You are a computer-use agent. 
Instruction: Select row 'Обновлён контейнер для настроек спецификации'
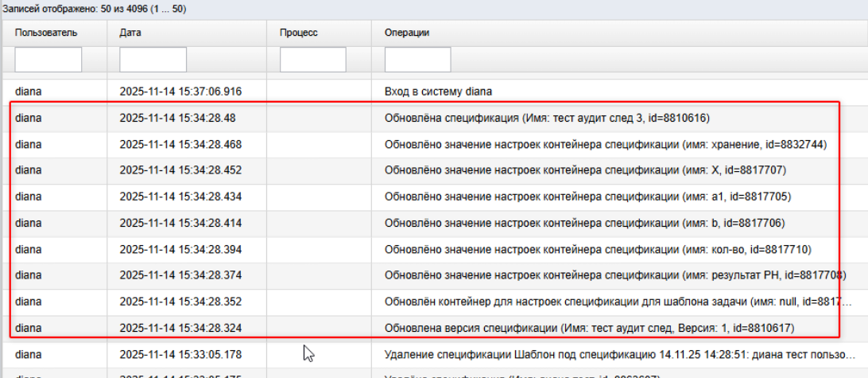click(434, 302)
